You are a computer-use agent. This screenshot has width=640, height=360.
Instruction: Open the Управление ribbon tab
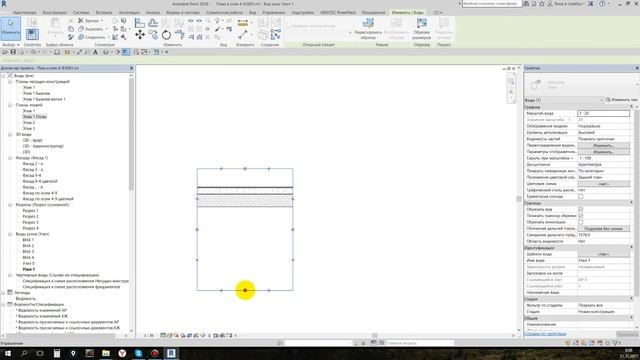coord(273,13)
